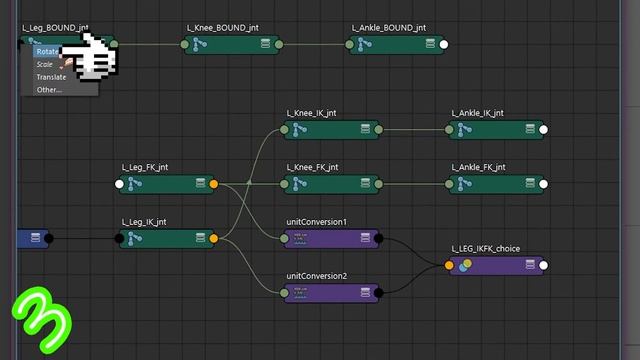Expand attributes of L_Ankle_BOUND_jnt node
640x360 pixels.
[x=430, y=43]
